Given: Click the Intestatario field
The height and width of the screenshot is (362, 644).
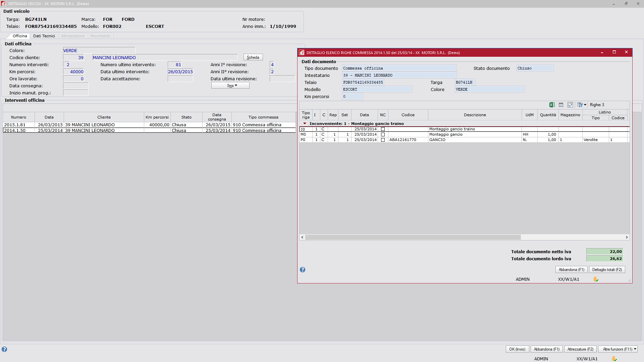Looking at the screenshot, I should click(x=399, y=75).
